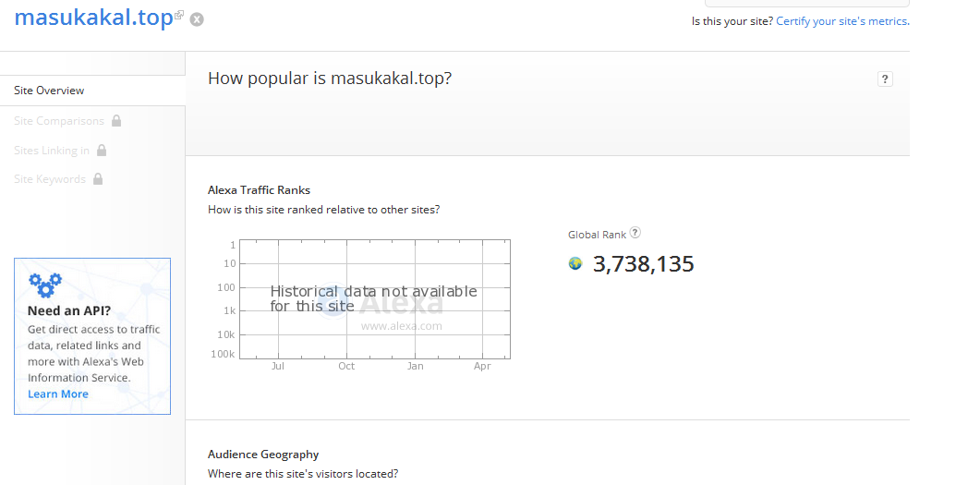
Task: Click the lock icon beside Sites Linking in
Action: tap(102, 150)
